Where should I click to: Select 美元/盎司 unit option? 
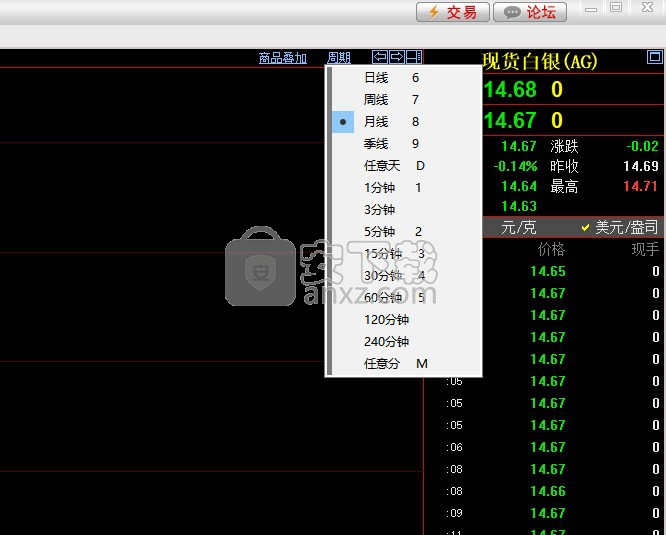(x=620, y=227)
